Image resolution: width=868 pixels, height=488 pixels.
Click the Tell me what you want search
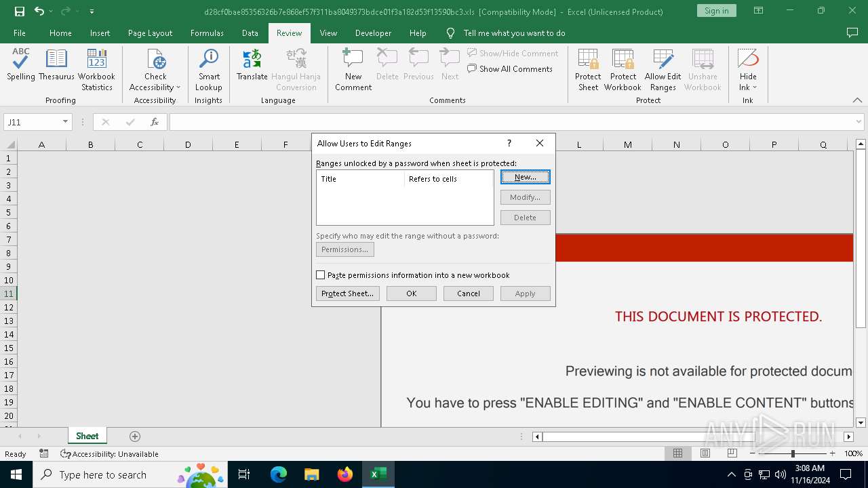coord(514,33)
